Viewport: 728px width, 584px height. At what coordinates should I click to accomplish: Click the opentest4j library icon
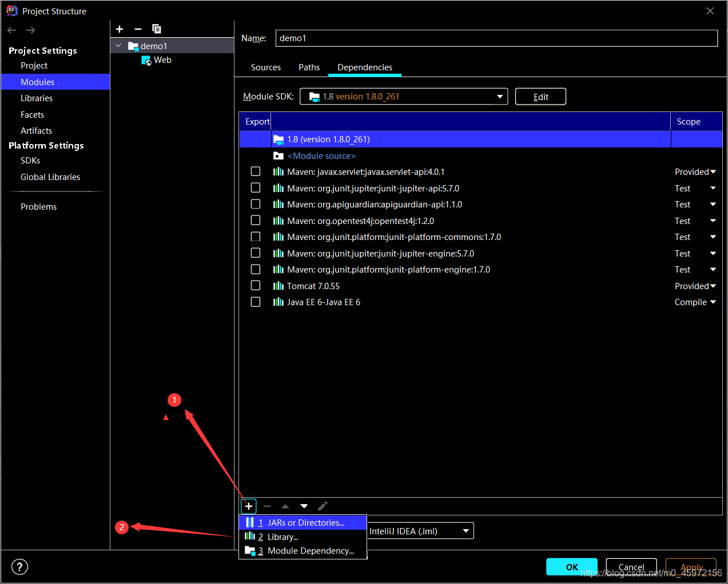279,221
